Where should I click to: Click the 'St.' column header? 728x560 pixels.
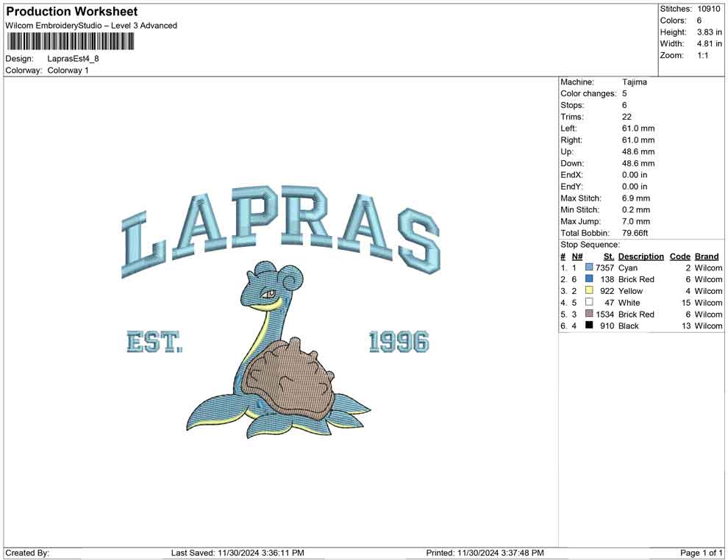point(609,256)
